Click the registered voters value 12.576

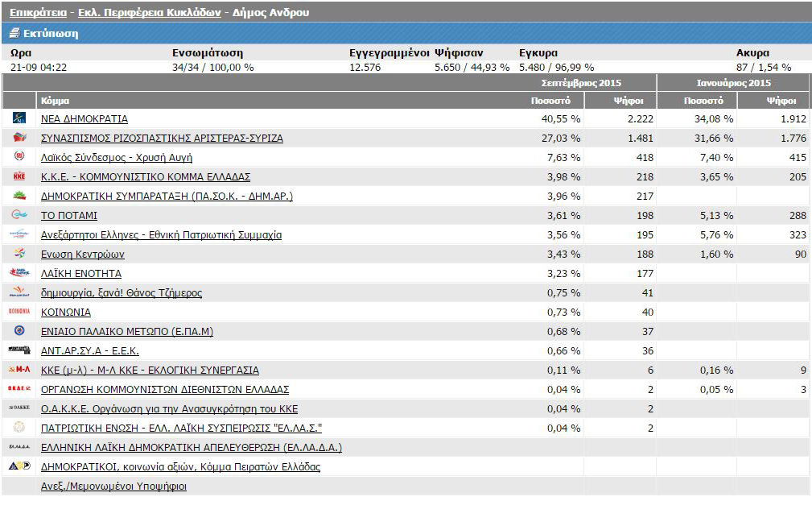(365, 68)
